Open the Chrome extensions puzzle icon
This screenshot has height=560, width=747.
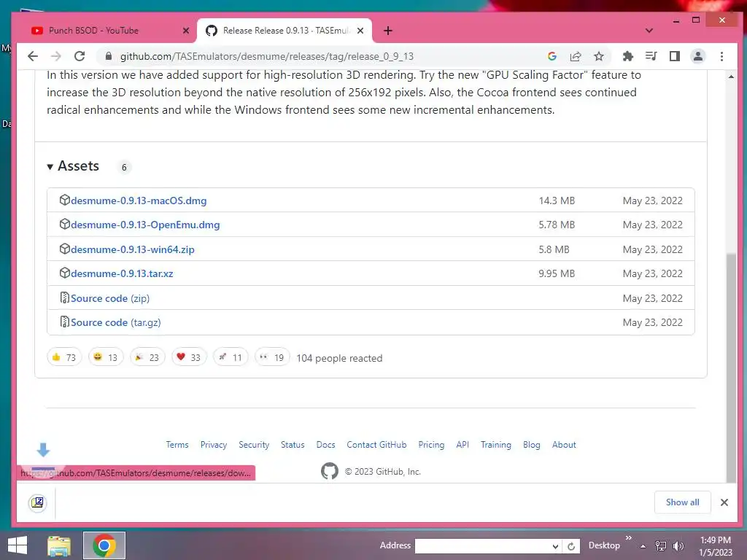pos(628,56)
